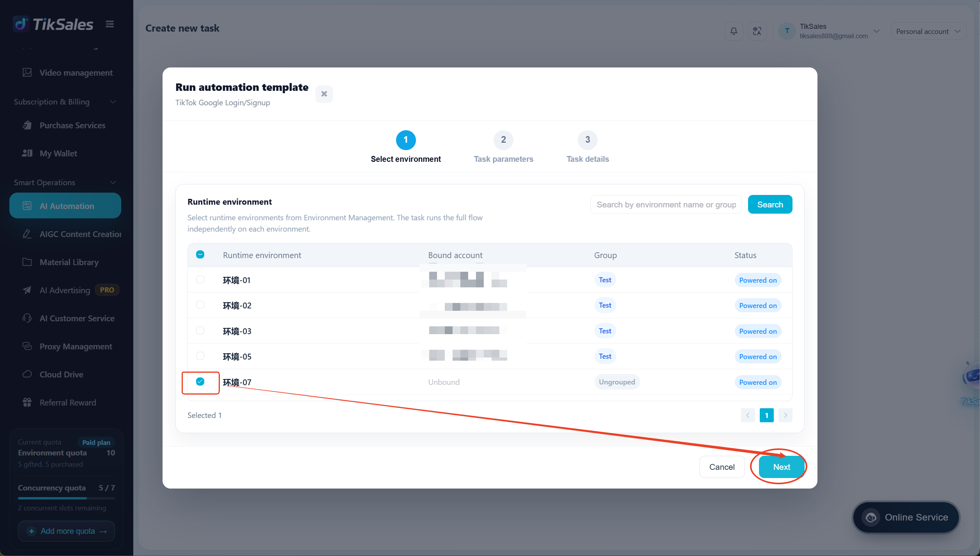
Task: Click the Next button
Action: 782,467
